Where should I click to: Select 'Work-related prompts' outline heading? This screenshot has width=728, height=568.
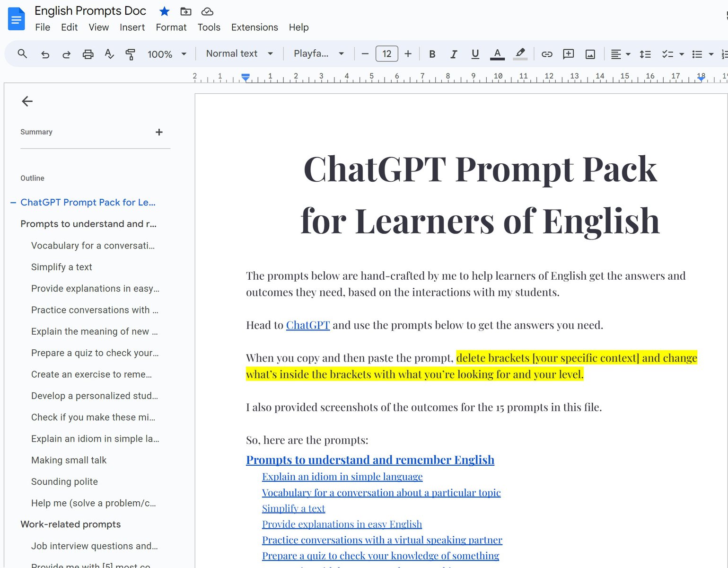70,524
